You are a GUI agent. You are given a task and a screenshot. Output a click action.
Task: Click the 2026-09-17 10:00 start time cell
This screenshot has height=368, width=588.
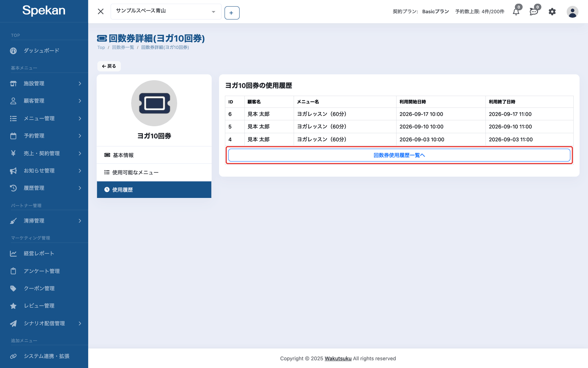tap(441, 114)
